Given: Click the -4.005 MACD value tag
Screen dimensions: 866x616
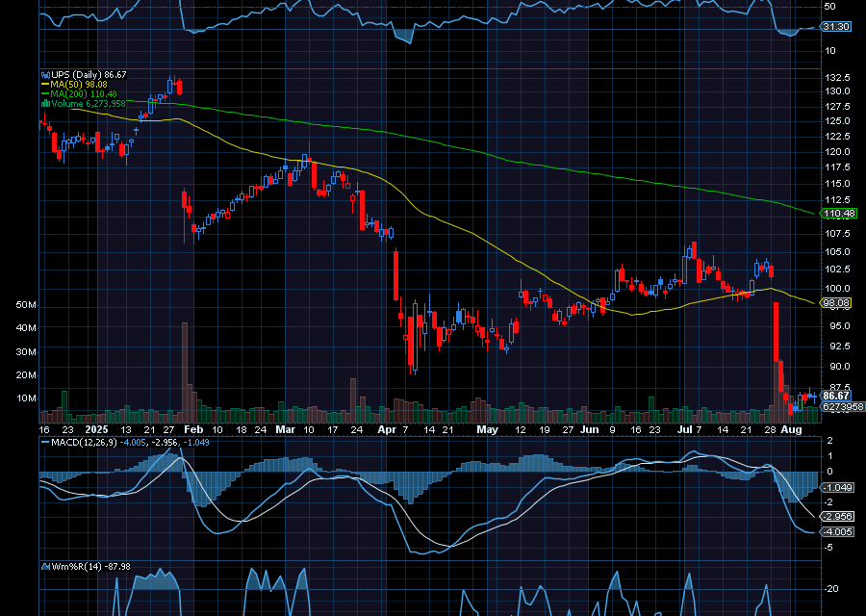Looking at the screenshot, I should 838,532.
